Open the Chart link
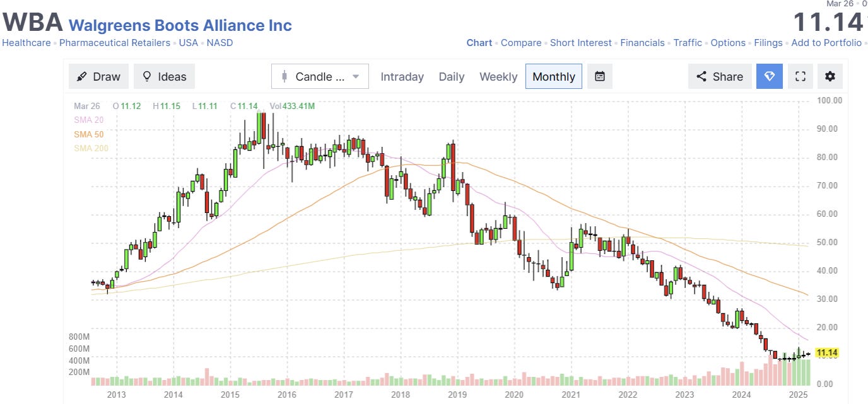 click(x=479, y=43)
